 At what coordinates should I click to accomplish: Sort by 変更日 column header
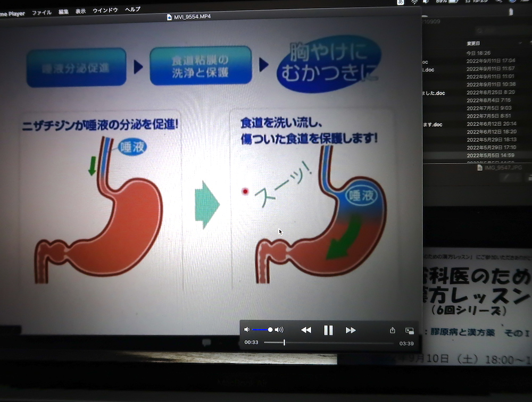tap(473, 43)
